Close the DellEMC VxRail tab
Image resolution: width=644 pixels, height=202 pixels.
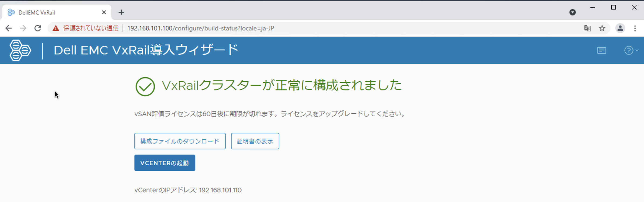(x=104, y=12)
